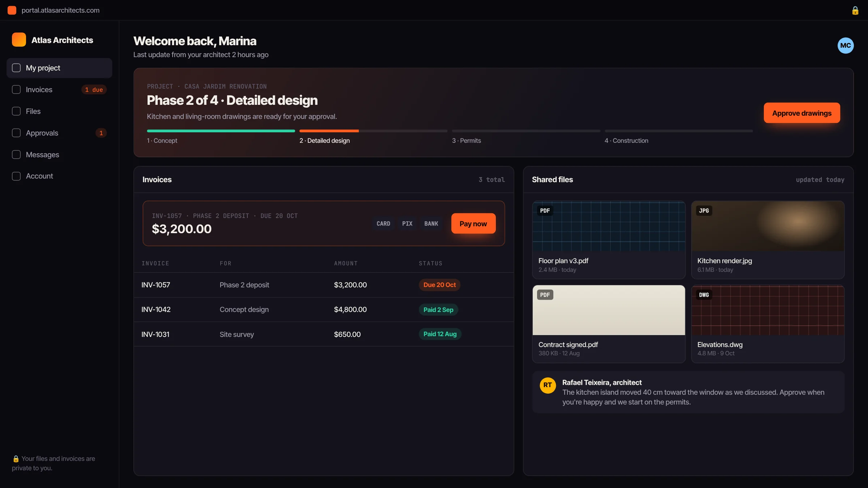The image size is (868, 488).
Task: Click the Paid 2 Sep status badge
Action: tap(438, 310)
